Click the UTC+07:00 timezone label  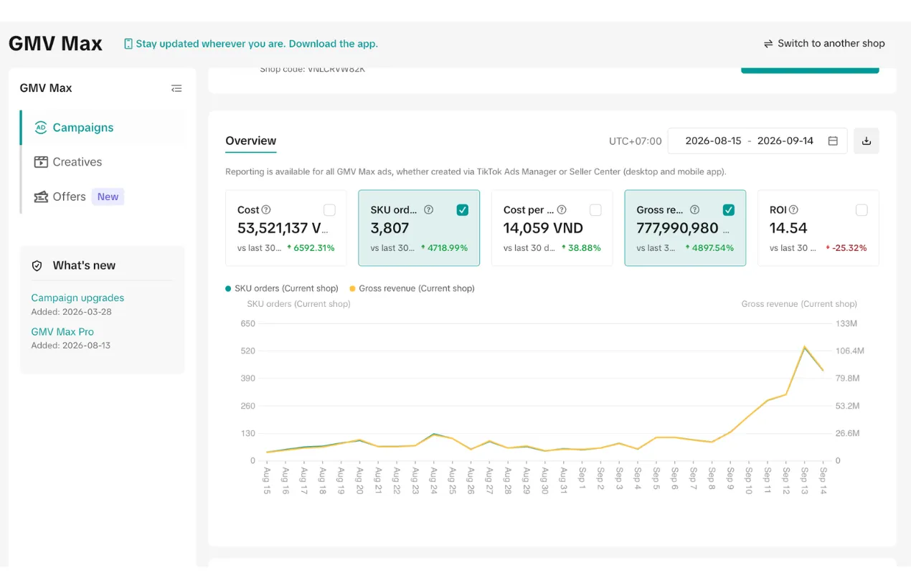636,141
